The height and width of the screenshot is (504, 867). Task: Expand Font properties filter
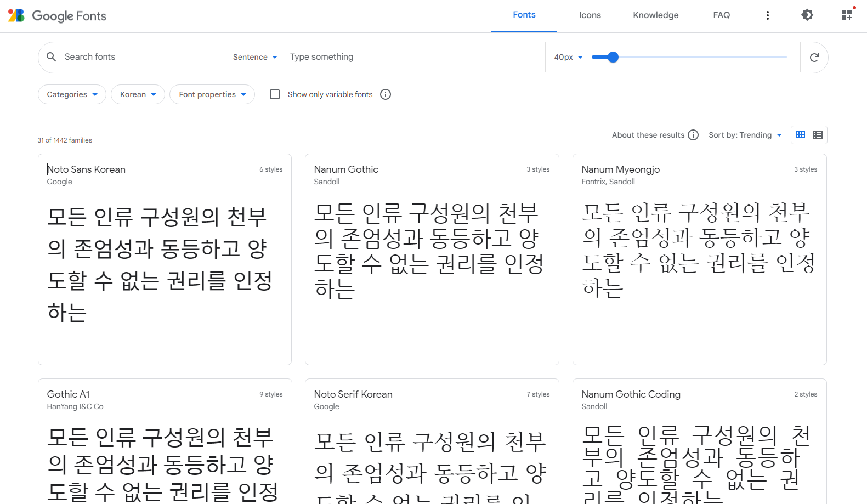[212, 94]
